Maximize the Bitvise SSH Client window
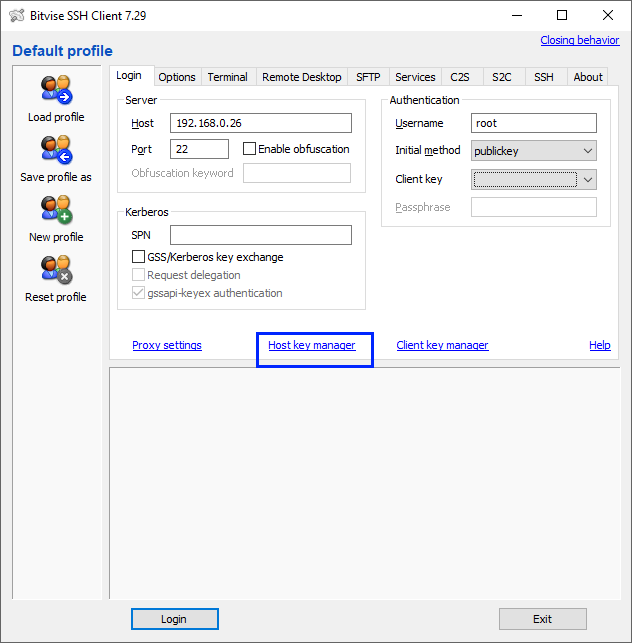The height and width of the screenshot is (643, 632). point(562,16)
